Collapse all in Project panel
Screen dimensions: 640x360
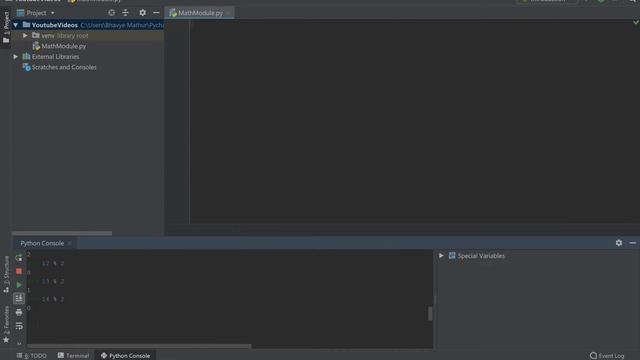click(x=125, y=13)
